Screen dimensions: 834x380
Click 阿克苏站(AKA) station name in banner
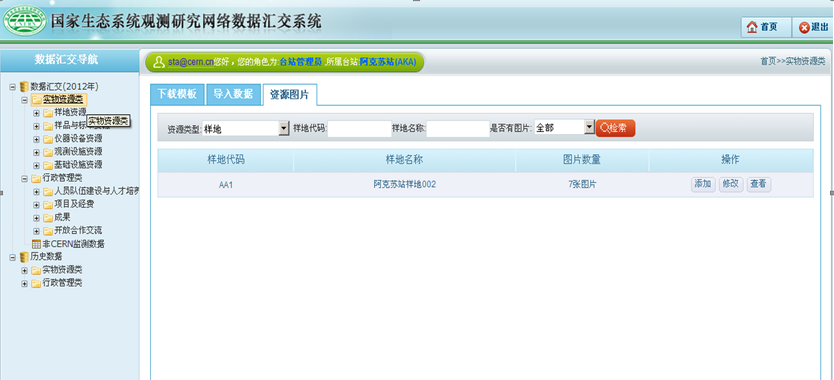[x=388, y=62]
